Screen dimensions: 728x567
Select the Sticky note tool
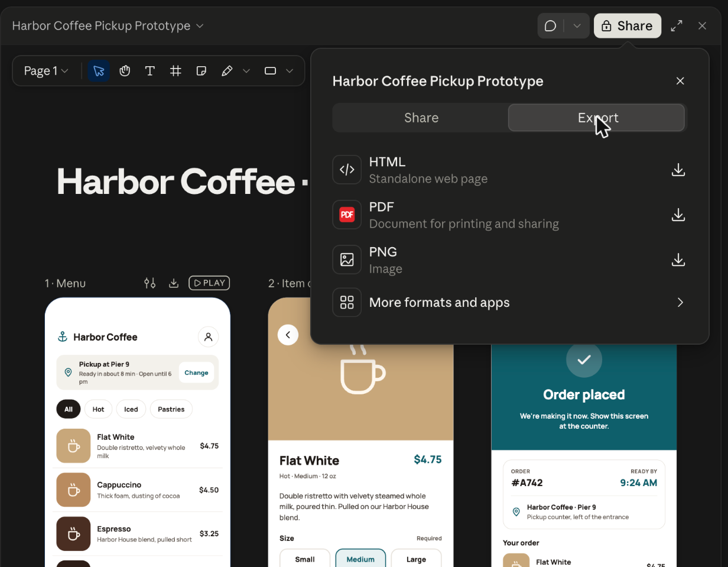(x=201, y=71)
